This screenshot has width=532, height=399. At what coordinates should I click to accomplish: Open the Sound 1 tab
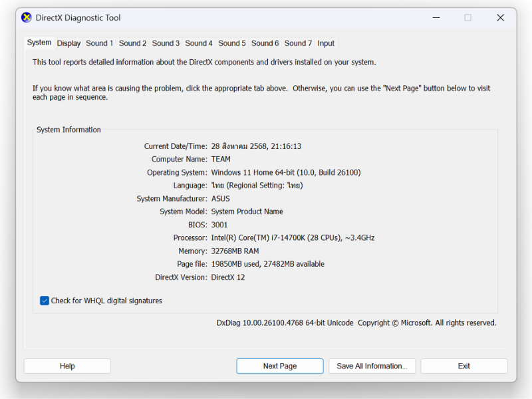[x=99, y=43]
